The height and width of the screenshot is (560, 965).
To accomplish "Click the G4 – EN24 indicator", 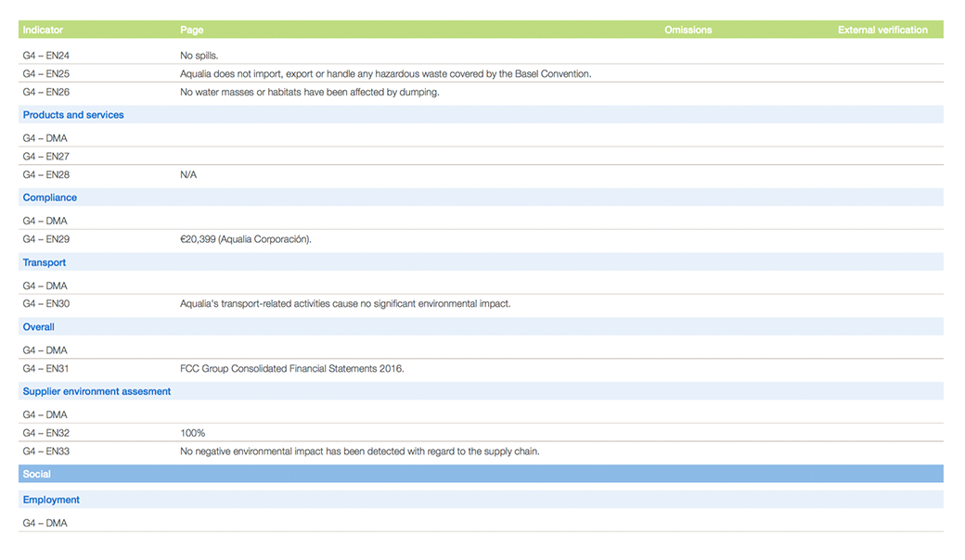I will [46, 56].
